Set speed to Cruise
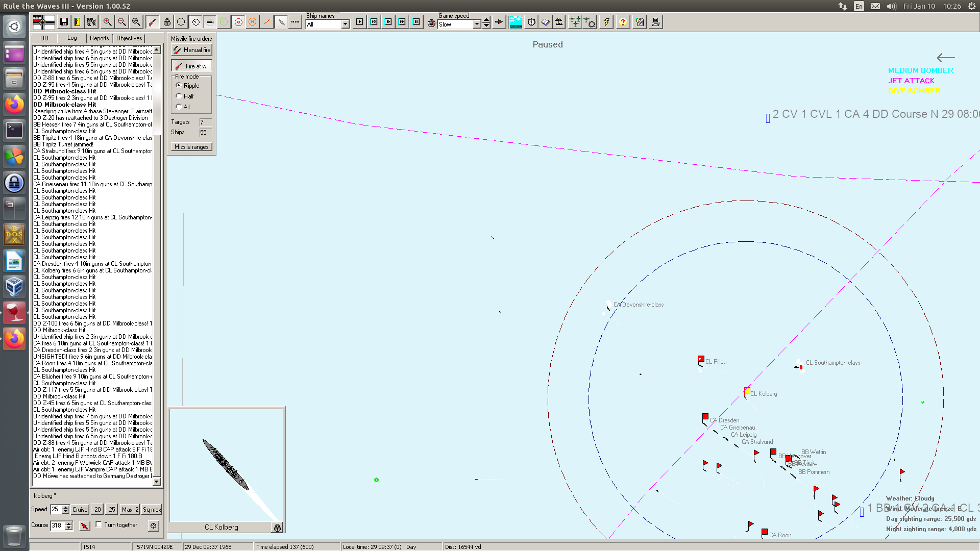Viewport: 980px width, 551px height. [80, 510]
